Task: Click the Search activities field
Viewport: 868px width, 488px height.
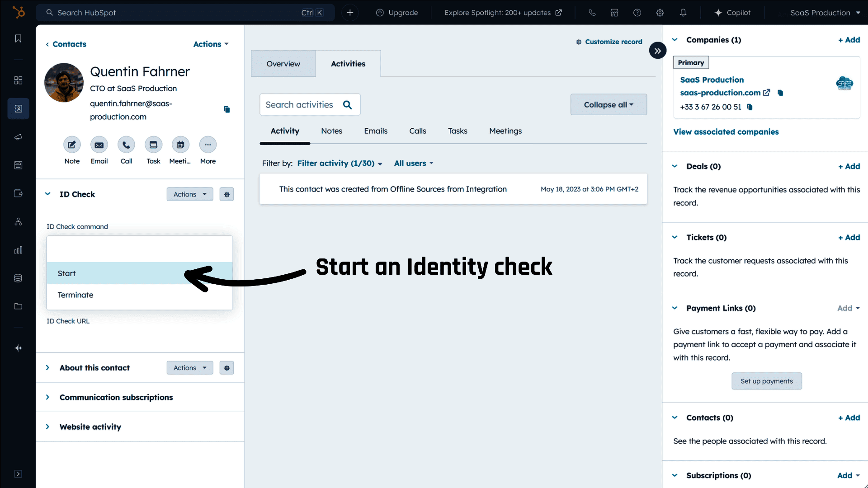Action: pyautogui.click(x=301, y=105)
